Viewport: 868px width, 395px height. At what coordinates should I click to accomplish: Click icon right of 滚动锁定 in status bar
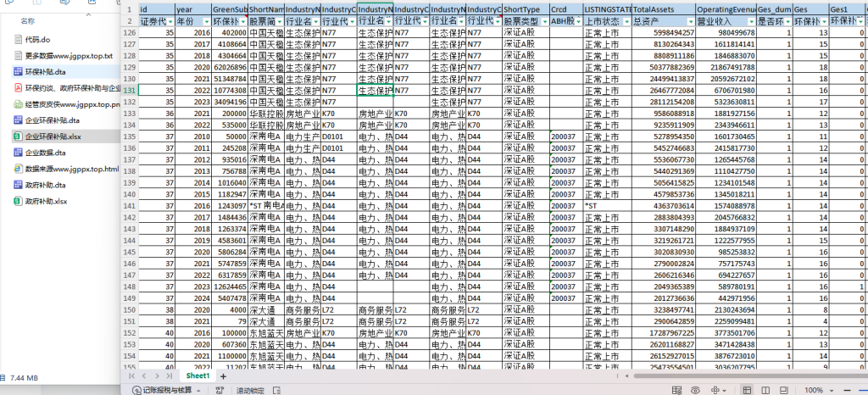[277, 390]
